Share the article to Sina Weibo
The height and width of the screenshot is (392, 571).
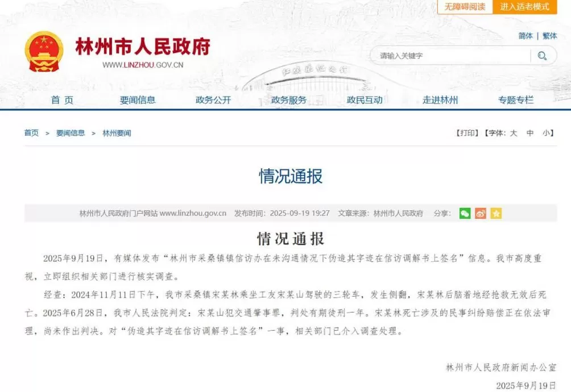pyautogui.click(x=481, y=214)
